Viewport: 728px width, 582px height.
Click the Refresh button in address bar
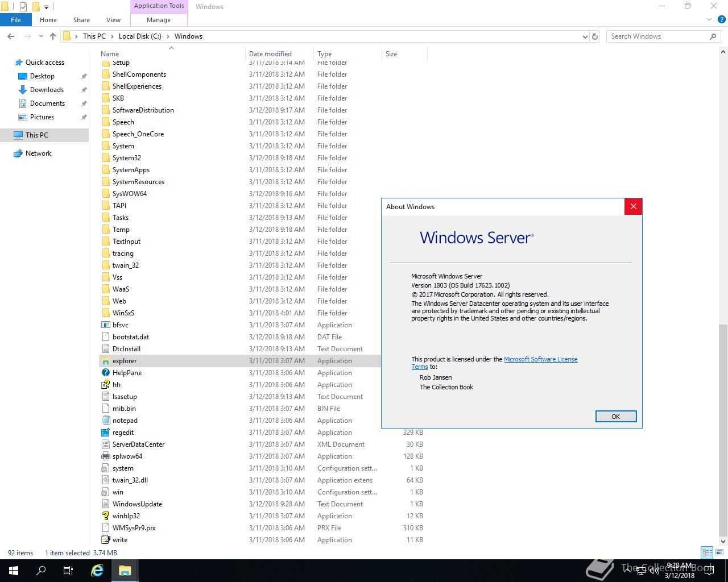tap(595, 36)
